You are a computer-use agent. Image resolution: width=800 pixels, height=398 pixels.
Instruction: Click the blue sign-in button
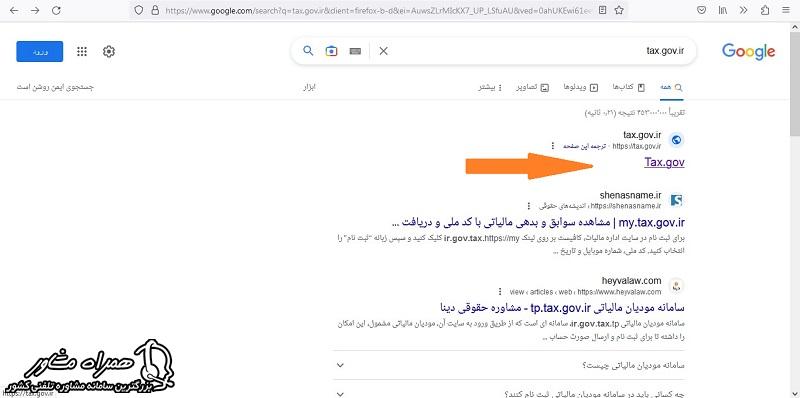(x=39, y=52)
